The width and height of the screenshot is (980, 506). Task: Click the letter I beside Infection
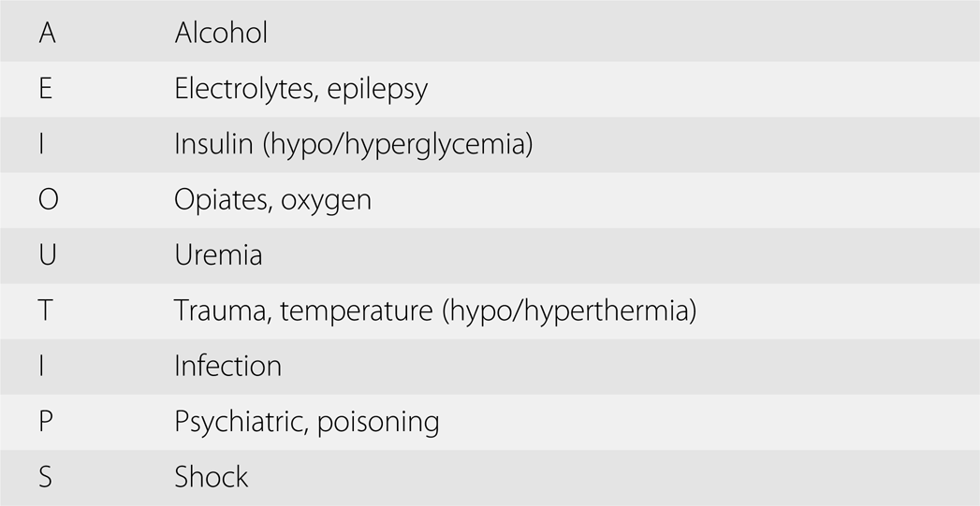42,366
